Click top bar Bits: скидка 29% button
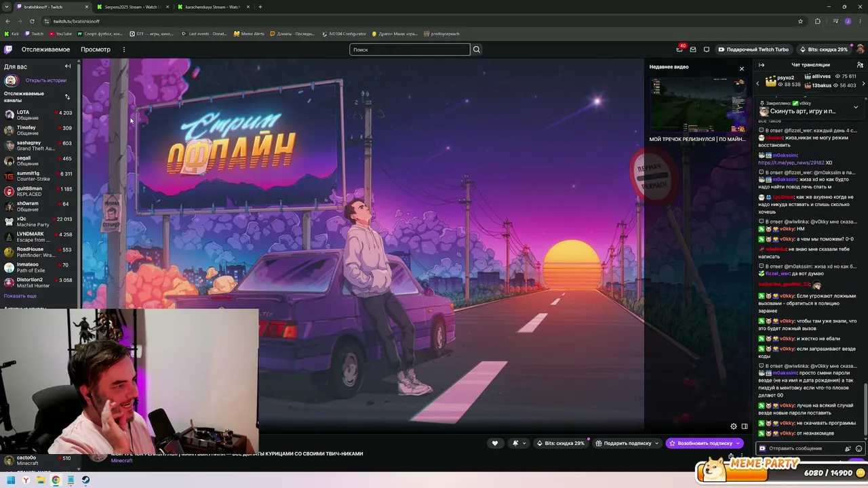 click(x=823, y=49)
